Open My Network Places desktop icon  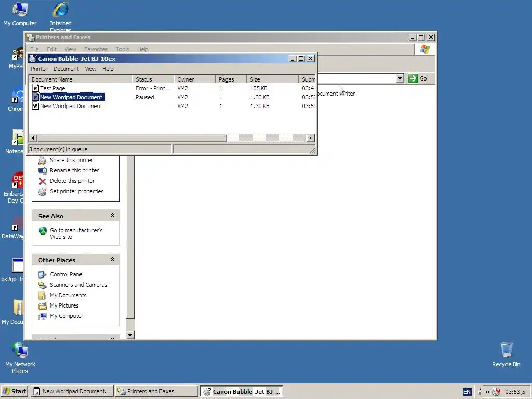(x=20, y=358)
